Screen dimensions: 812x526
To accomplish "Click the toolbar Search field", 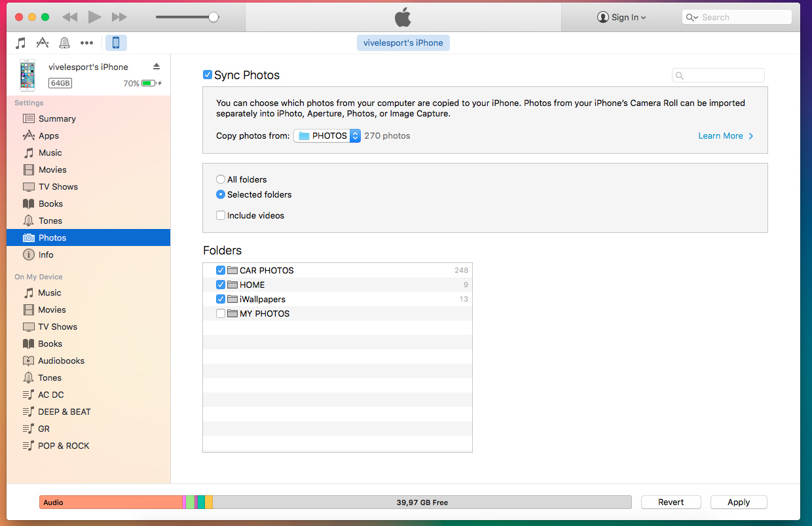I will click(737, 18).
